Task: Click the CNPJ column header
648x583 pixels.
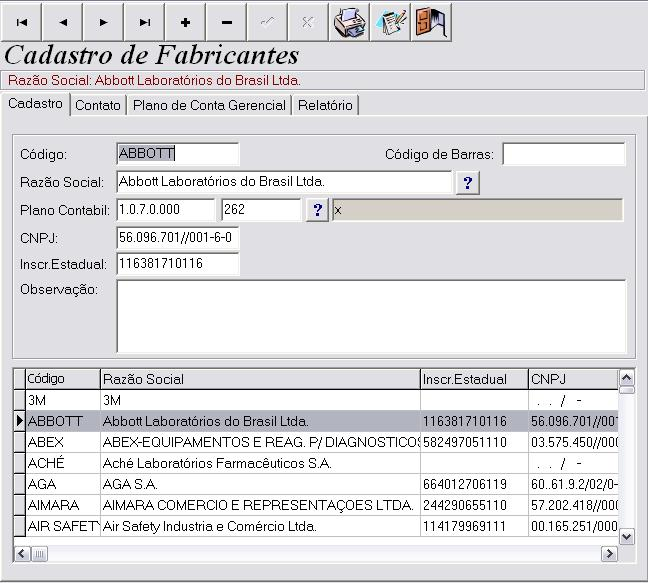Action: (573, 379)
